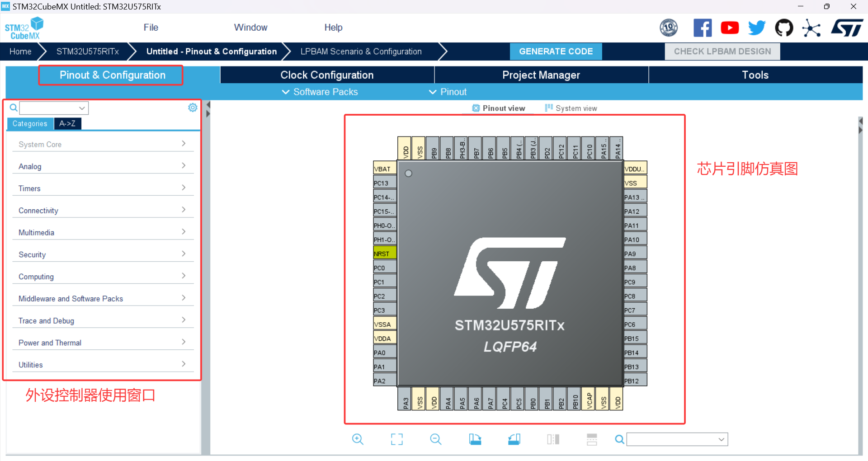This screenshot has height=461, width=868.
Task: Switch to the Clock Configuration tab
Action: (x=327, y=75)
